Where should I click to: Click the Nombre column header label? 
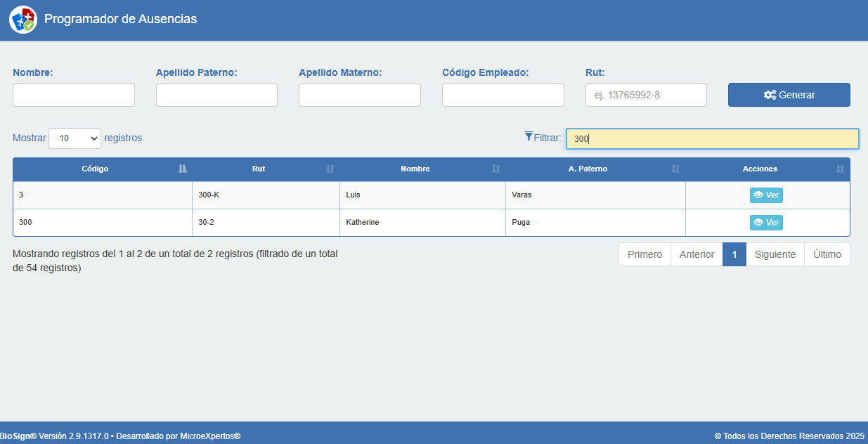pyautogui.click(x=415, y=169)
